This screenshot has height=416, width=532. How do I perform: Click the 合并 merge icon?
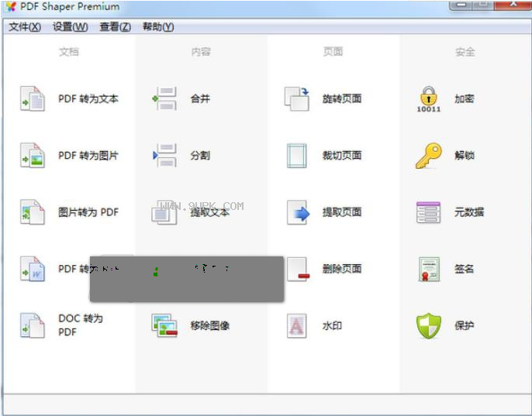coord(164,98)
